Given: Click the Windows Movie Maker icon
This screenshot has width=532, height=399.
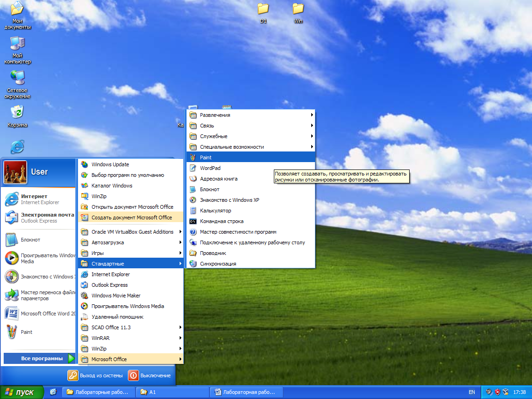Looking at the screenshot, I should [85, 296].
